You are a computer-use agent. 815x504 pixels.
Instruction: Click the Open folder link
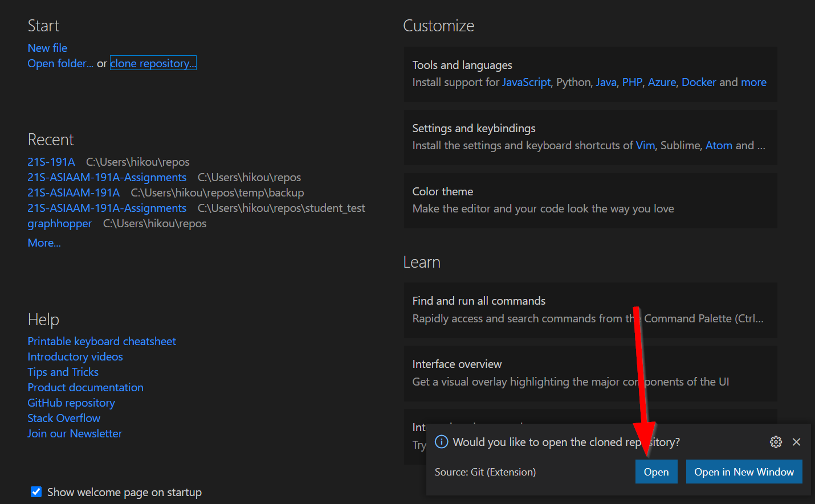coord(60,63)
